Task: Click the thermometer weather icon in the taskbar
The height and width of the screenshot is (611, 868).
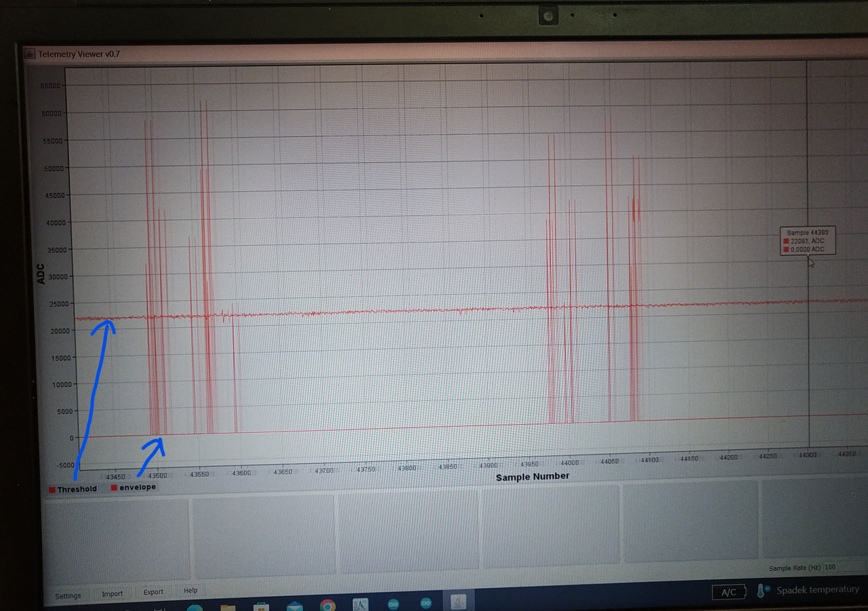Action: click(x=763, y=591)
